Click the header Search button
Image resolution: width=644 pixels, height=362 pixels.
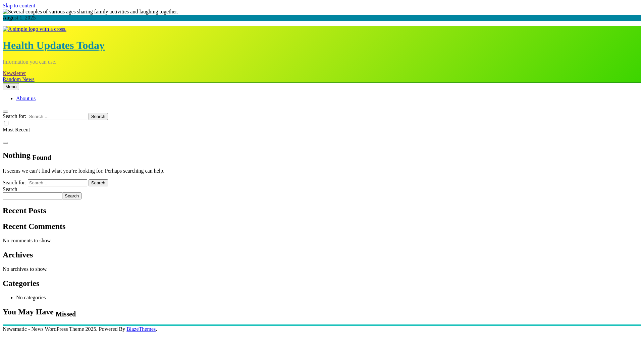click(98, 116)
